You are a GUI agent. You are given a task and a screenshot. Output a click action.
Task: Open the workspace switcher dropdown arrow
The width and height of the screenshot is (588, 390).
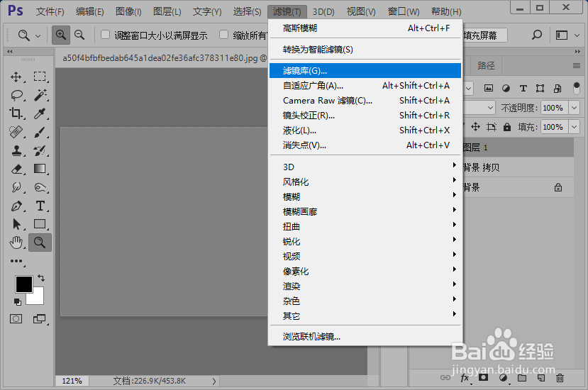[577, 35]
